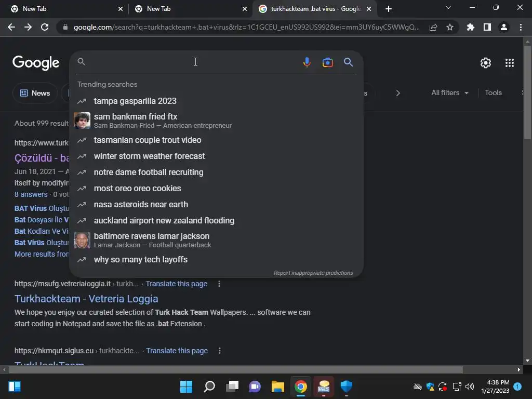Open Turkhackteam - Vetreria Loggia result

86,299
